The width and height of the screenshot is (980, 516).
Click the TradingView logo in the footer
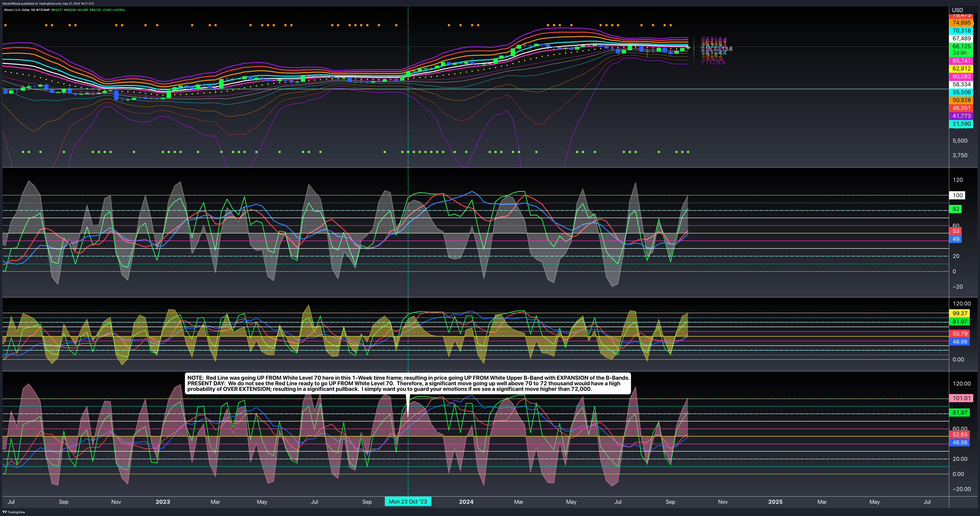click(x=14, y=512)
